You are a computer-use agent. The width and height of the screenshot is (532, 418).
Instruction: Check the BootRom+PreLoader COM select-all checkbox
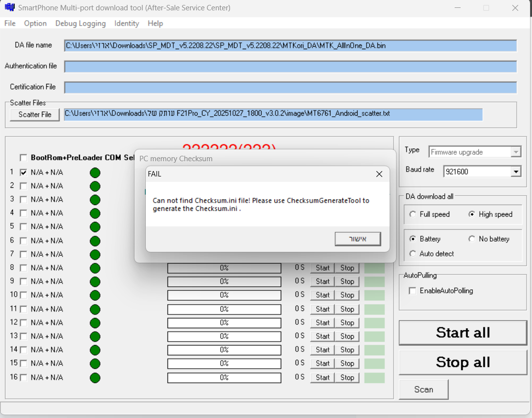[23, 158]
